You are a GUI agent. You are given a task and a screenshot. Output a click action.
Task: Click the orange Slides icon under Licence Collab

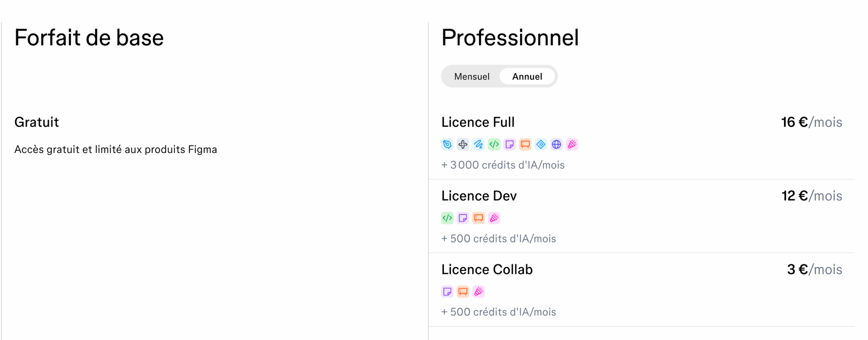(x=463, y=292)
